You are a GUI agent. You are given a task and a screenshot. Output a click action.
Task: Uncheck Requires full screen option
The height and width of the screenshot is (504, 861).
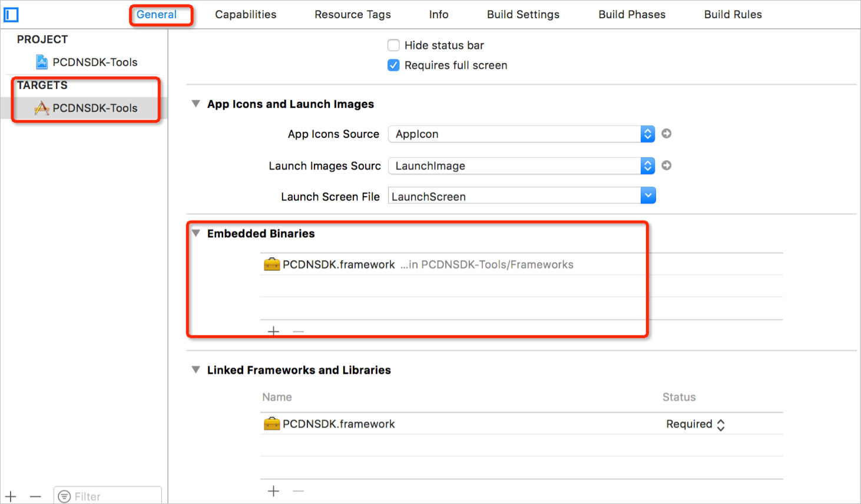(x=393, y=65)
